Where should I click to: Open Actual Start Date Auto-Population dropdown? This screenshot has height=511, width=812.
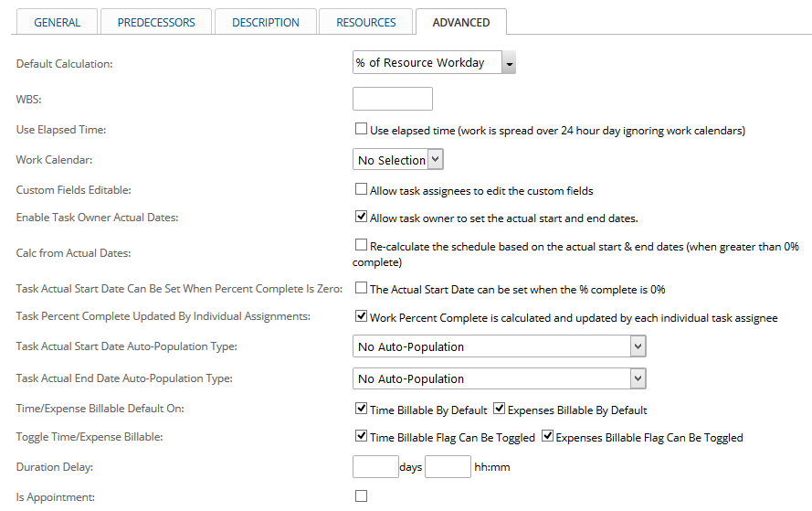[x=500, y=346]
